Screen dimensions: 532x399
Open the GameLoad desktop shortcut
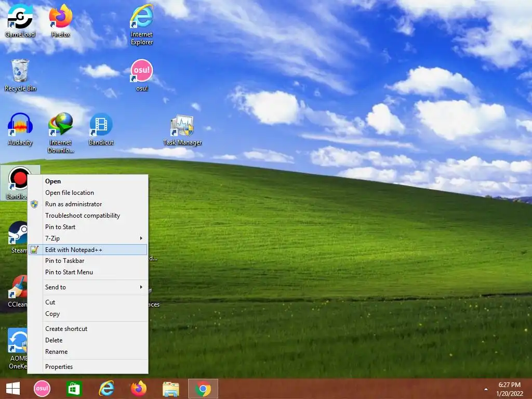click(x=20, y=20)
